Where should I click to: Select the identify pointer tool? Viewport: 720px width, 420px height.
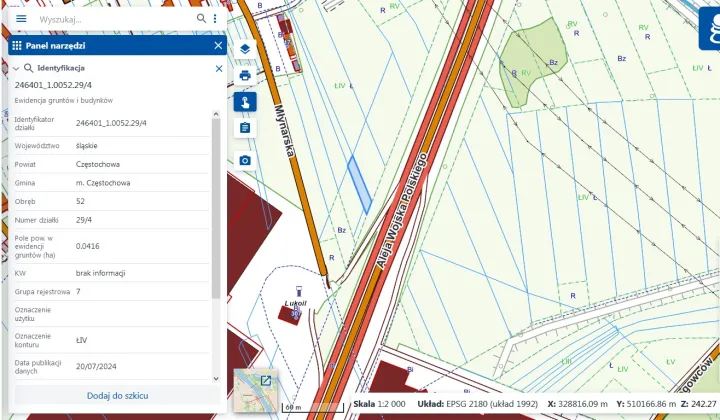(245, 102)
